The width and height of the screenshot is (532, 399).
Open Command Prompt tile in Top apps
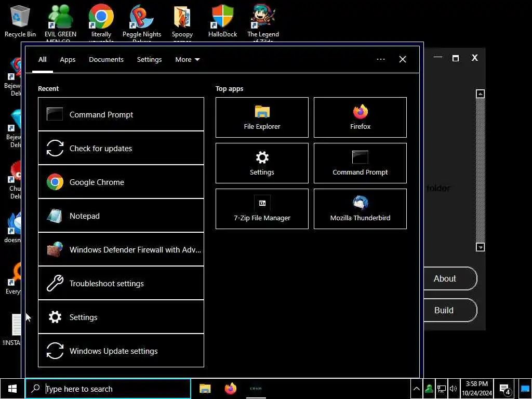360,163
